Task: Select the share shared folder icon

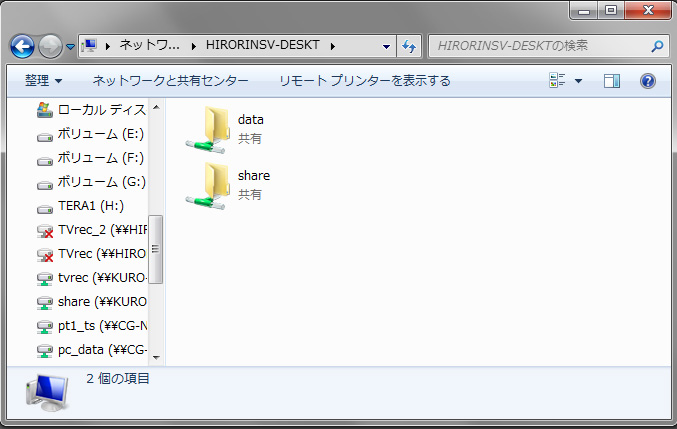Action: tap(209, 186)
